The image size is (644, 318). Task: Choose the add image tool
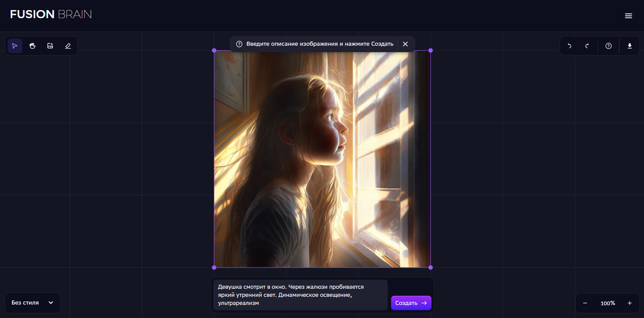pos(50,46)
